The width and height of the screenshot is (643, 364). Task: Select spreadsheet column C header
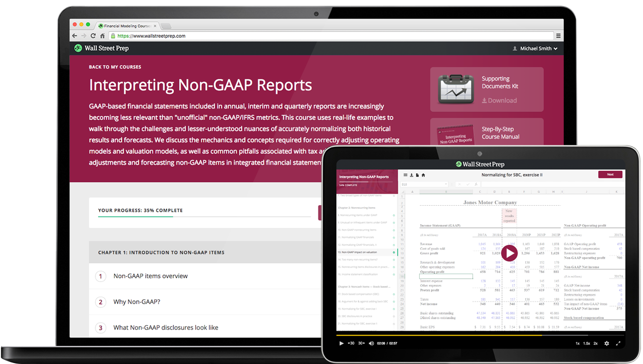coord(480,191)
